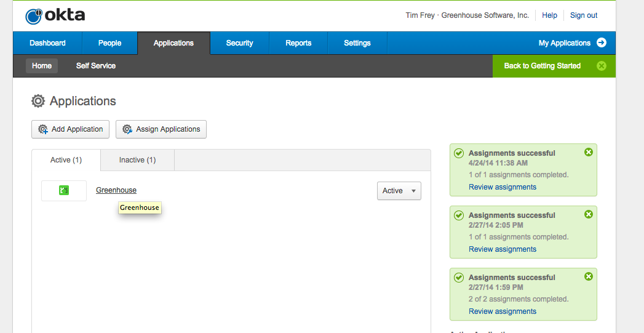Switch to the Reports tab
This screenshot has height=333, width=644.
298,42
